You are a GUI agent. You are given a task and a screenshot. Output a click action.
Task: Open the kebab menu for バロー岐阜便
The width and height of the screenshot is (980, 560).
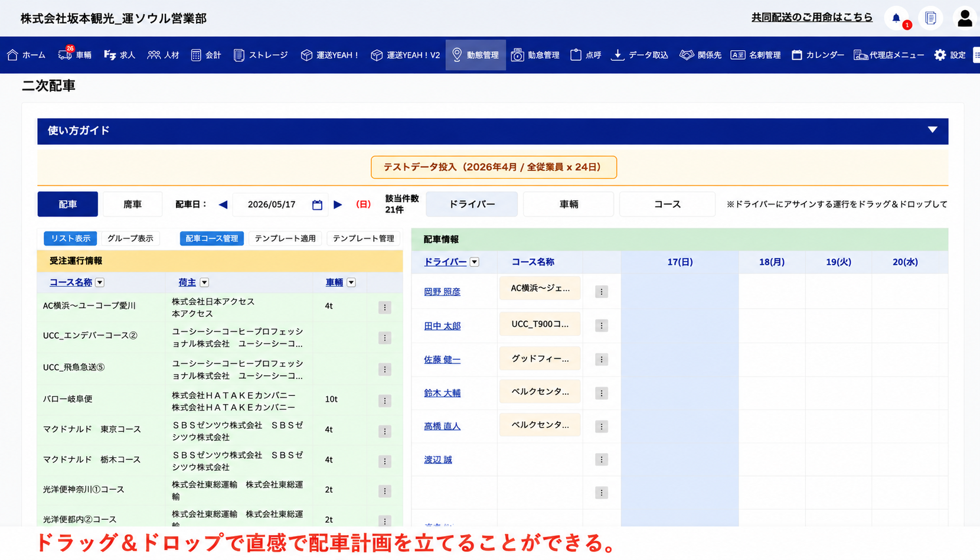(x=385, y=401)
